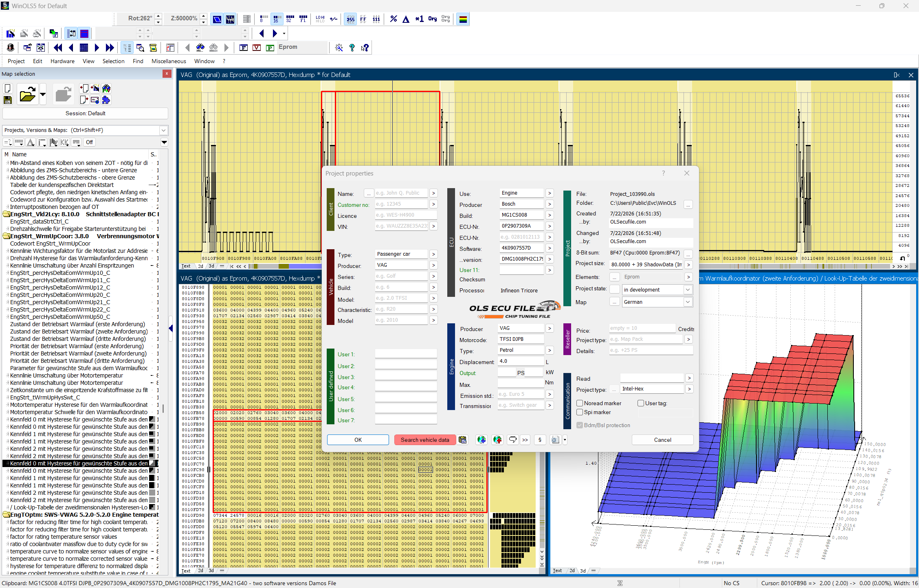
Task: Click the Displacement 4.0 input field
Action: (x=521, y=361)
